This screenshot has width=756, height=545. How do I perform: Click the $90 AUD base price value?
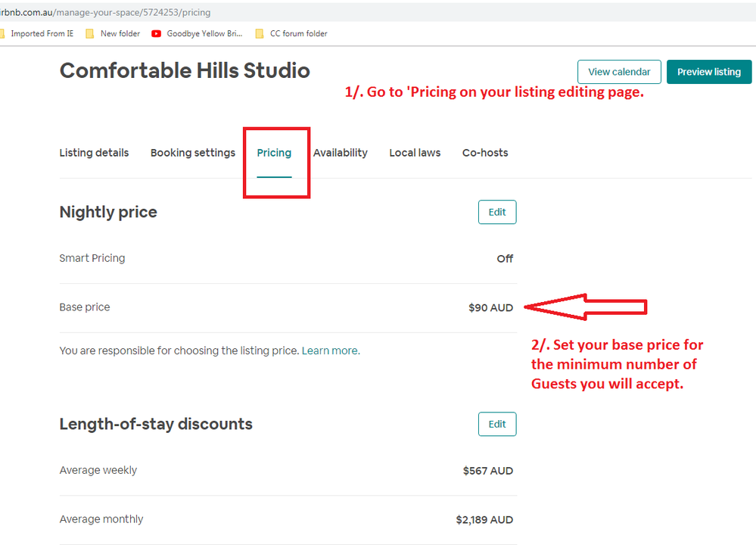point(490,308)
